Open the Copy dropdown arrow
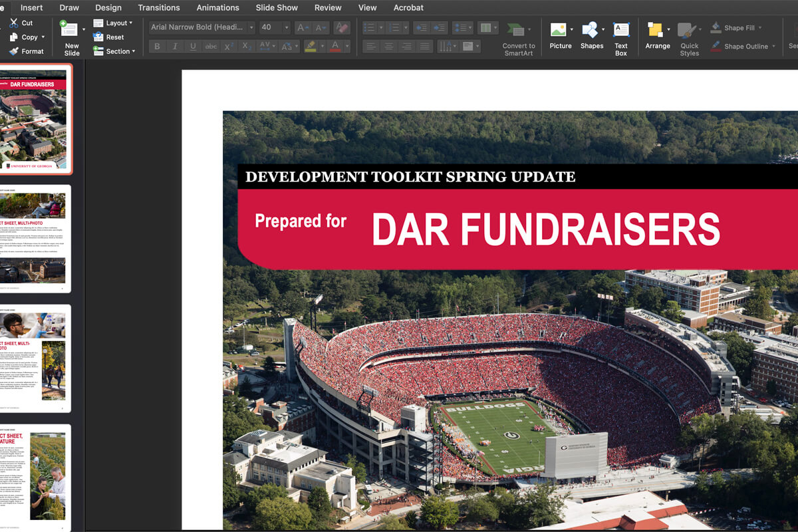The height and width of the screenshot is (532, 798). (x=43, y=37)
